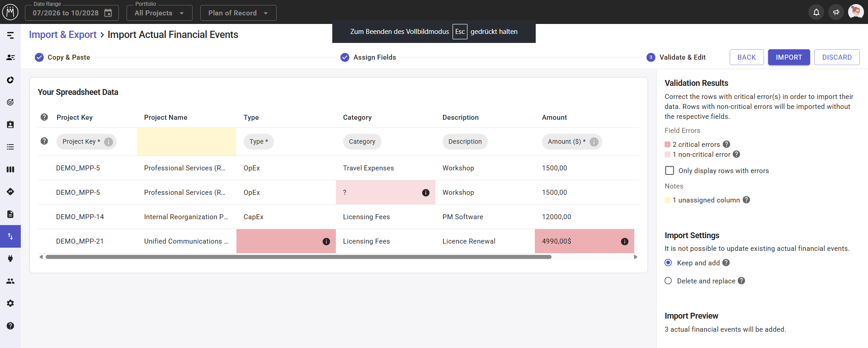Open the 'Plan of Record' dropdown
Viewport: 868px width, 348px height.
(x=238, y=13)
